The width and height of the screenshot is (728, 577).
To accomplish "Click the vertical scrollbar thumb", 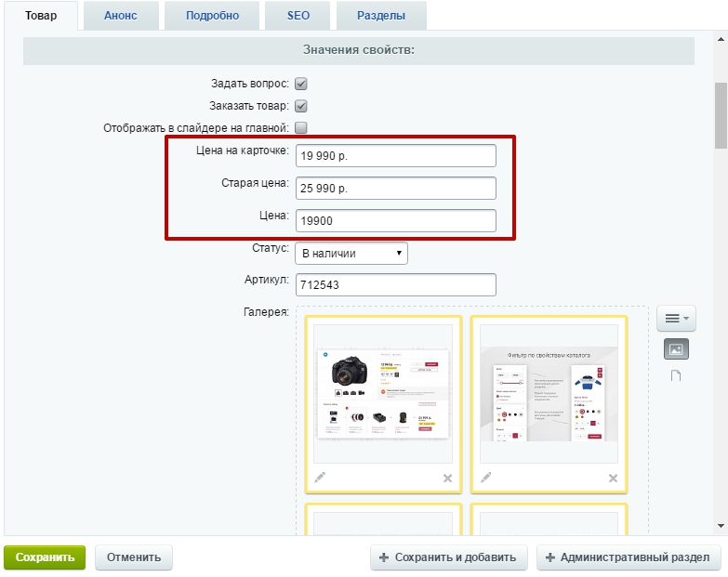I will pos(721,115).
